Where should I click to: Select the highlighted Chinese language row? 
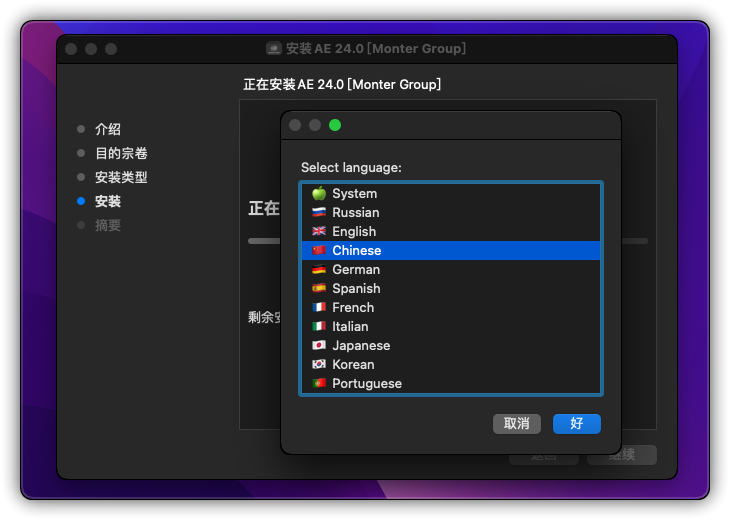coord(451,250)
